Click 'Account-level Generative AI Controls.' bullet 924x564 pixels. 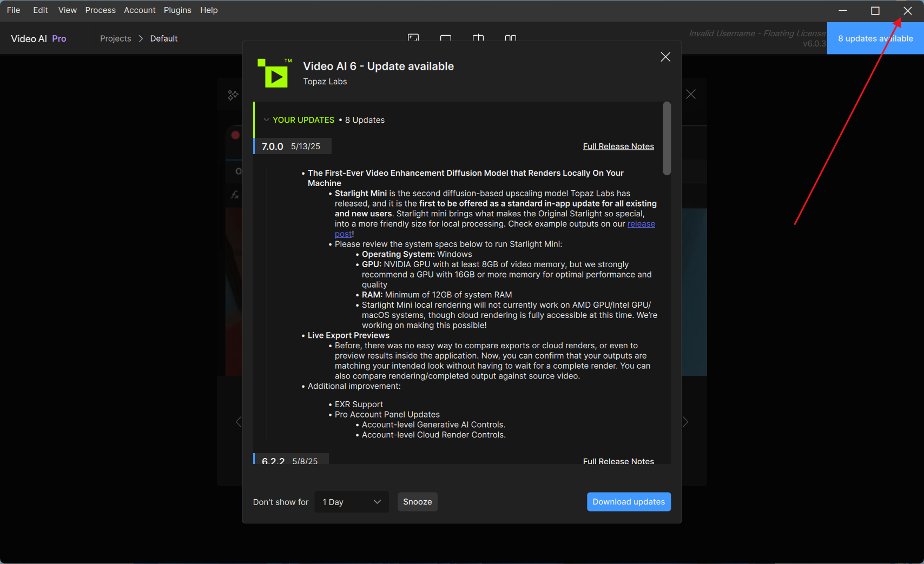[434, 424]
